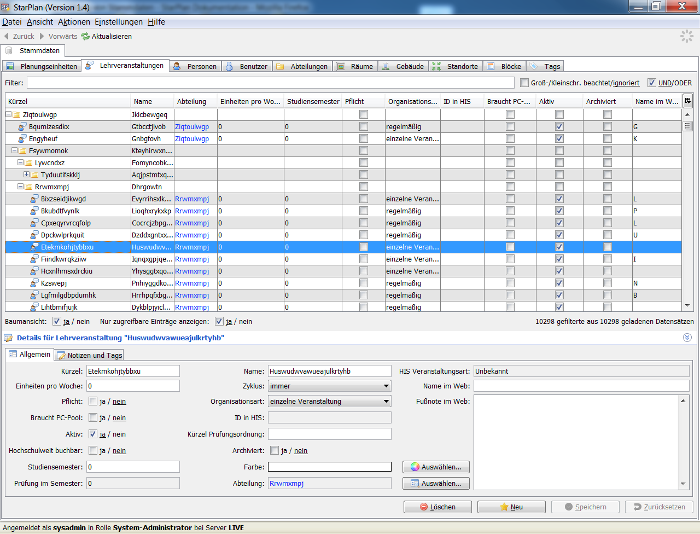This screenshot has width=700, height=534.
Task: Toggle the UND/ODER checkbox
Action: click(x=652, y=83)
